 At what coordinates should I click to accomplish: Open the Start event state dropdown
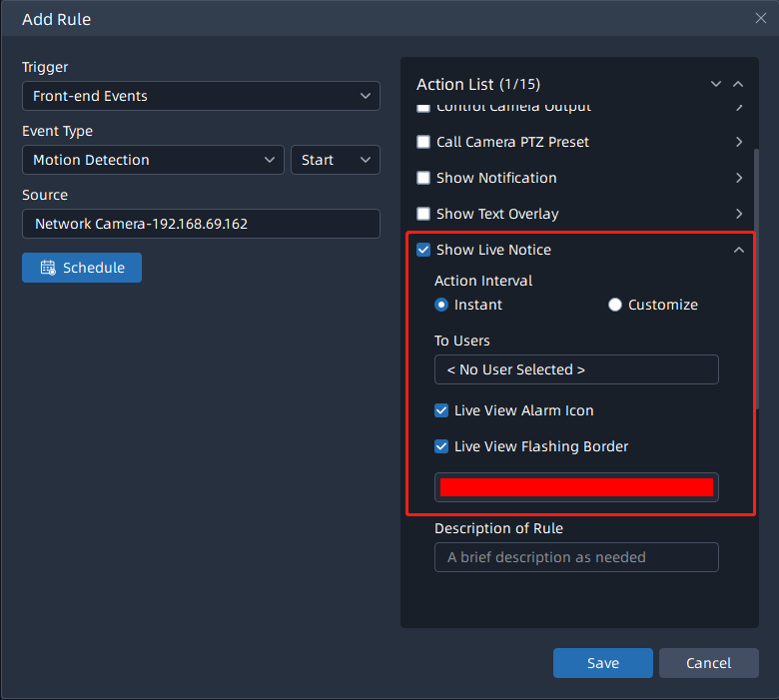(335, 160)
